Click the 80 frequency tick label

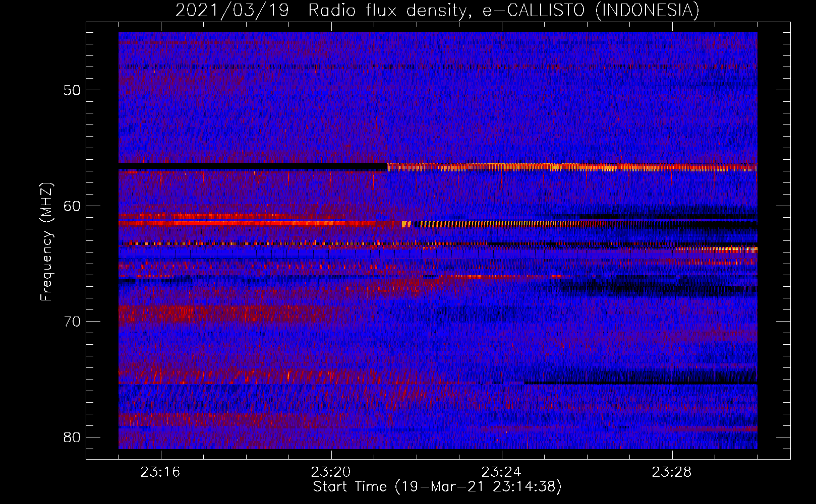click(72, 437)
